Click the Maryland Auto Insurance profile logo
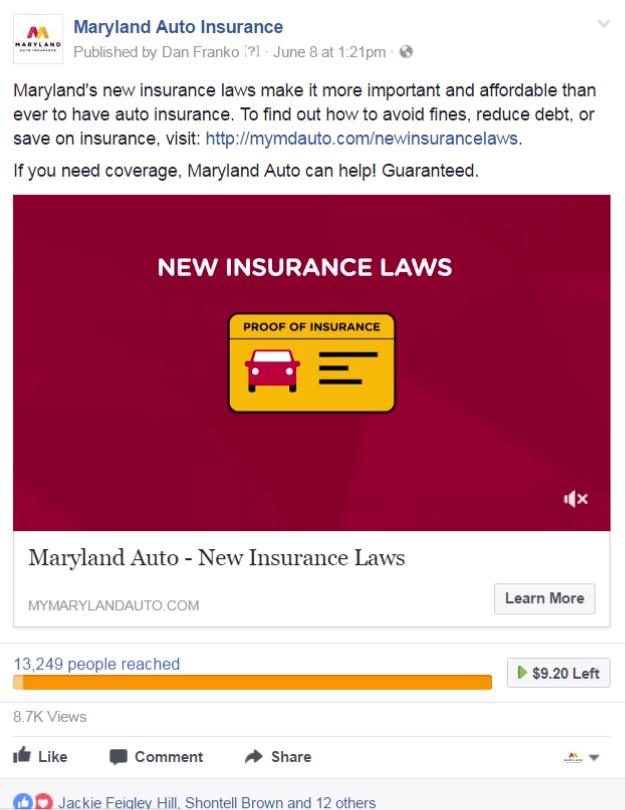625x810 pixels. (x=38, y=39)
